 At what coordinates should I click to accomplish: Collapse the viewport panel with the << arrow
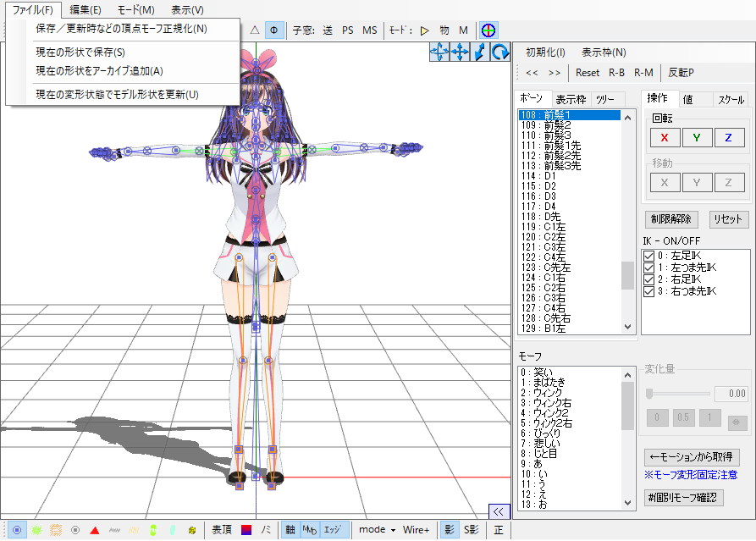coord(499,511)
